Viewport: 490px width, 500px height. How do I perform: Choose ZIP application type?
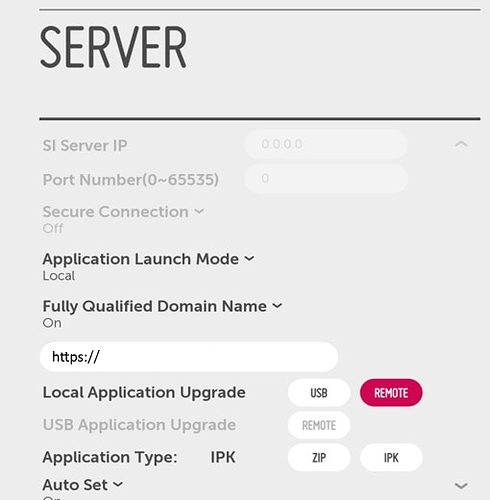319,457
